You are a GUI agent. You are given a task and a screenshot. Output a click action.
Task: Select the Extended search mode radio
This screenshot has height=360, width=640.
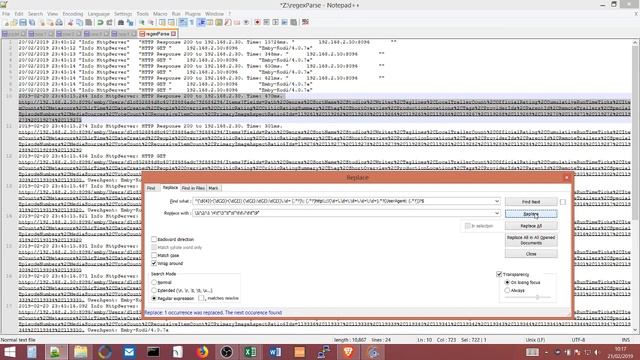(154, 290)
